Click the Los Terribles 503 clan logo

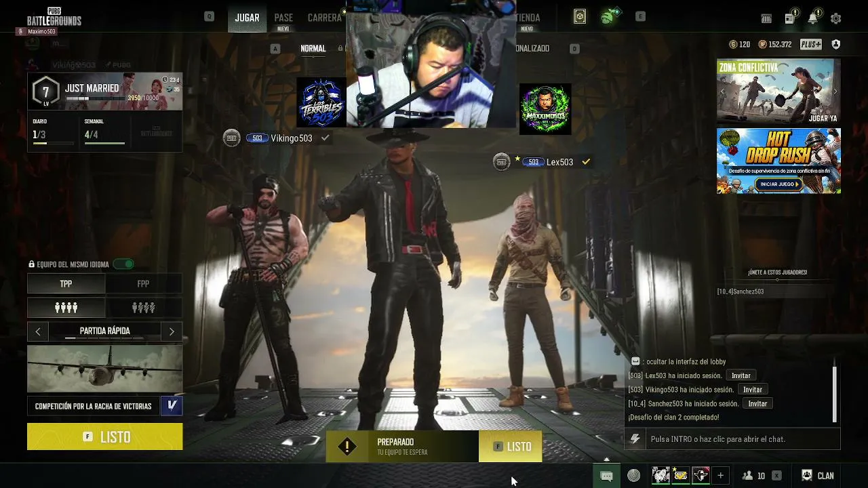tap(321, 103)
